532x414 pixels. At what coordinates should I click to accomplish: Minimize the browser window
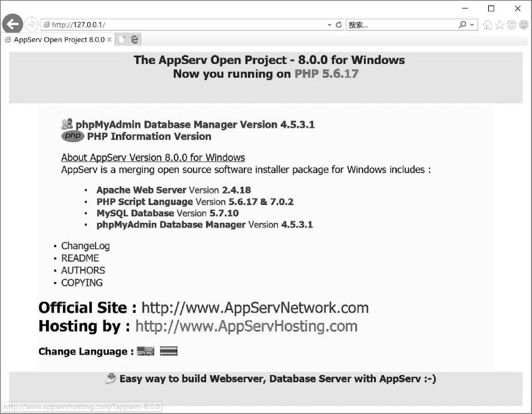(465, 8)
